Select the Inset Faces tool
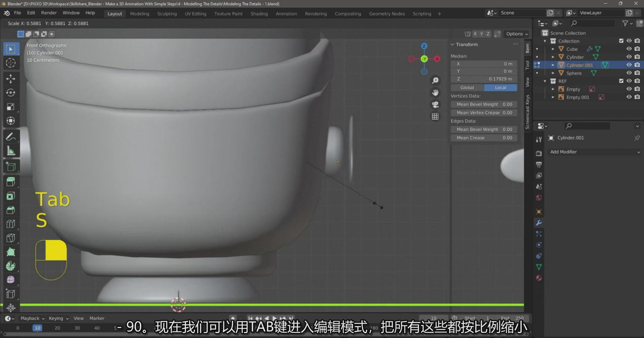 click(x=11, y=196)
